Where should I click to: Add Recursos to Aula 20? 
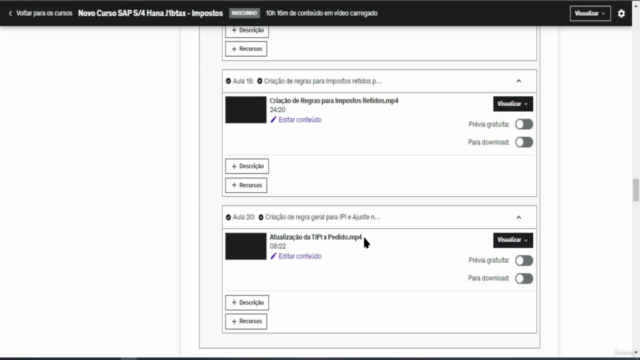point(246,321)
